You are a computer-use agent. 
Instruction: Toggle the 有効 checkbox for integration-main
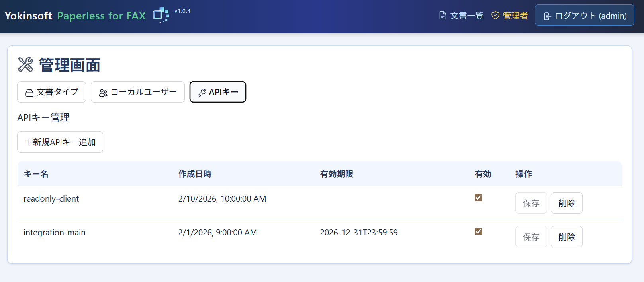[x=478, y=231]
